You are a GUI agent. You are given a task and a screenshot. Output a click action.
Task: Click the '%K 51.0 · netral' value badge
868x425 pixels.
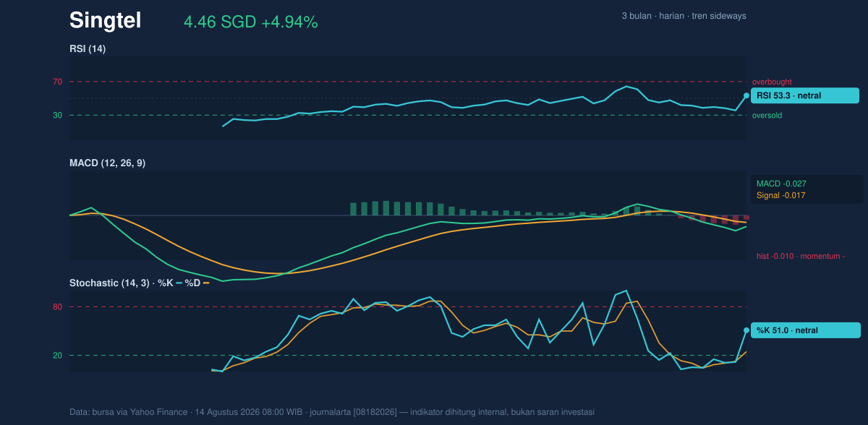(x=805, y=330)
